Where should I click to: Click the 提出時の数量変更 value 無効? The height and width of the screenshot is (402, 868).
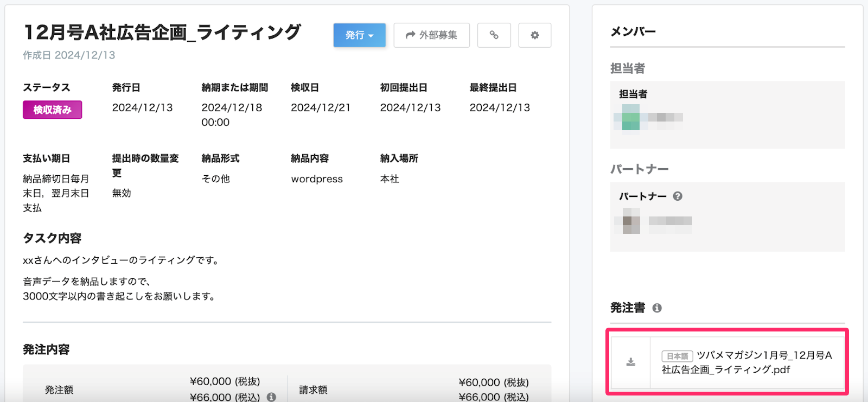pyautogui.click(x=122, y=193)
